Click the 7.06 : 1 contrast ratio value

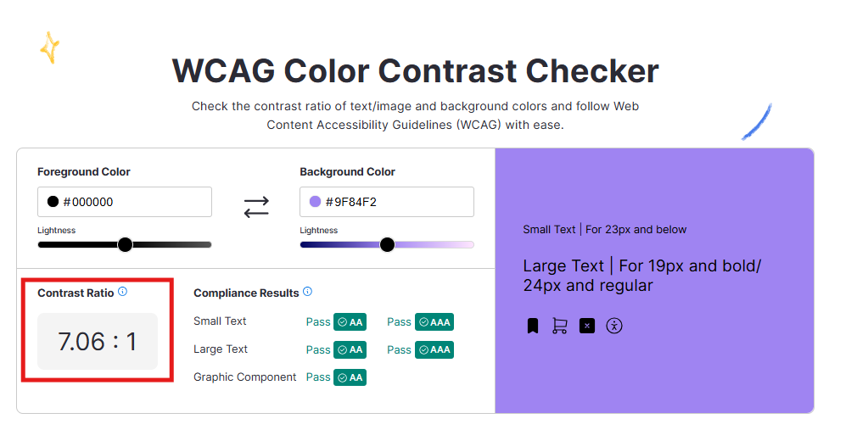(98, 342)
